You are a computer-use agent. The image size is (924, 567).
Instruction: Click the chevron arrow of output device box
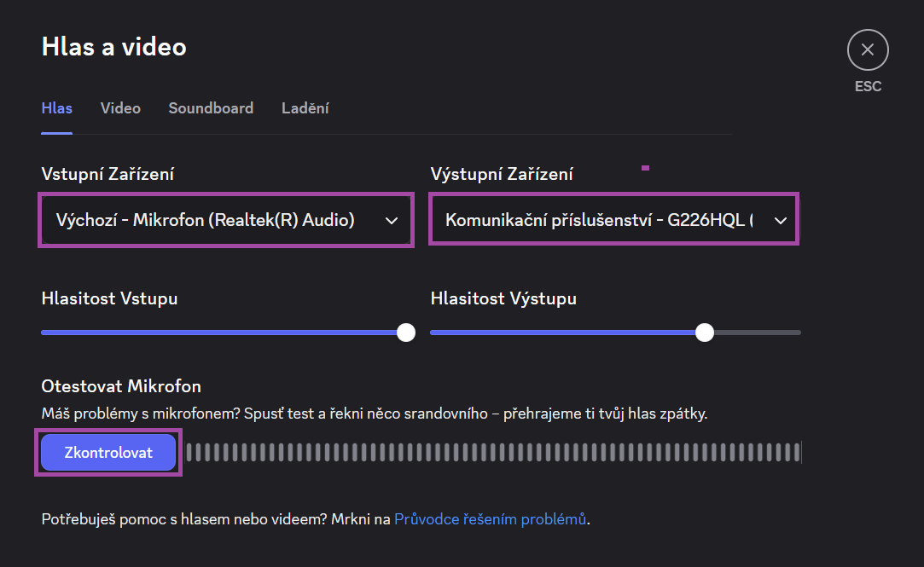coord(780,220)
